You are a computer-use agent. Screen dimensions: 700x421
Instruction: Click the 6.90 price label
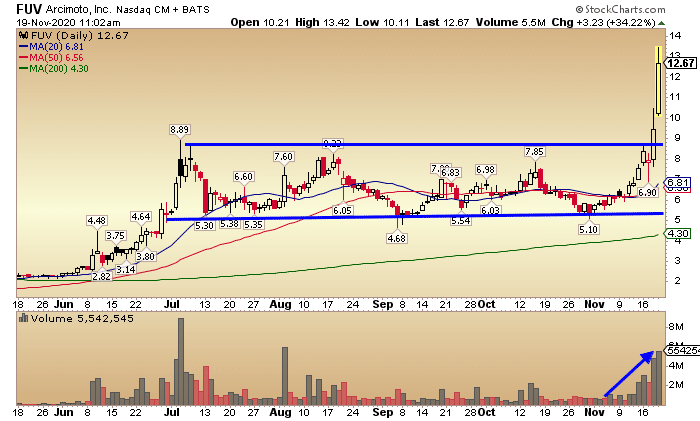click(647, 192)
